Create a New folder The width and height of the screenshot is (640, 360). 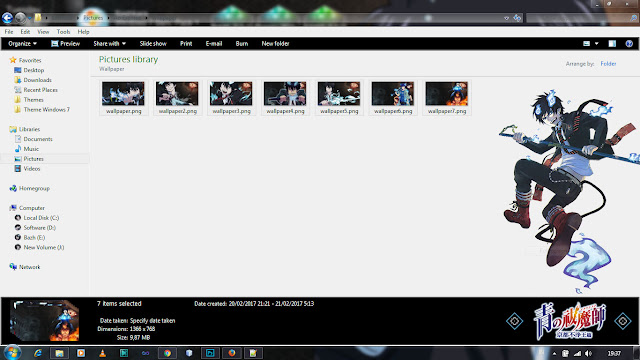click(275, 44)
